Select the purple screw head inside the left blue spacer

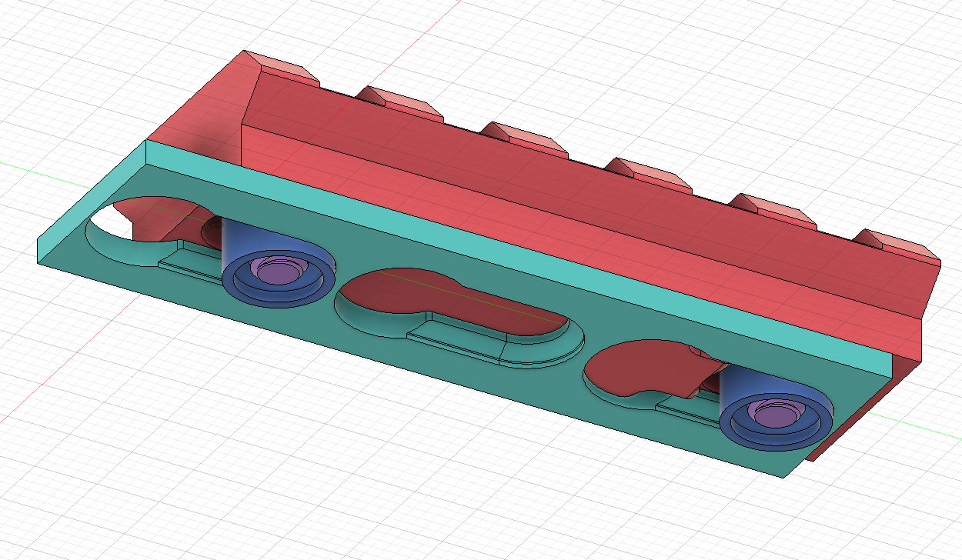click(278, 271)
